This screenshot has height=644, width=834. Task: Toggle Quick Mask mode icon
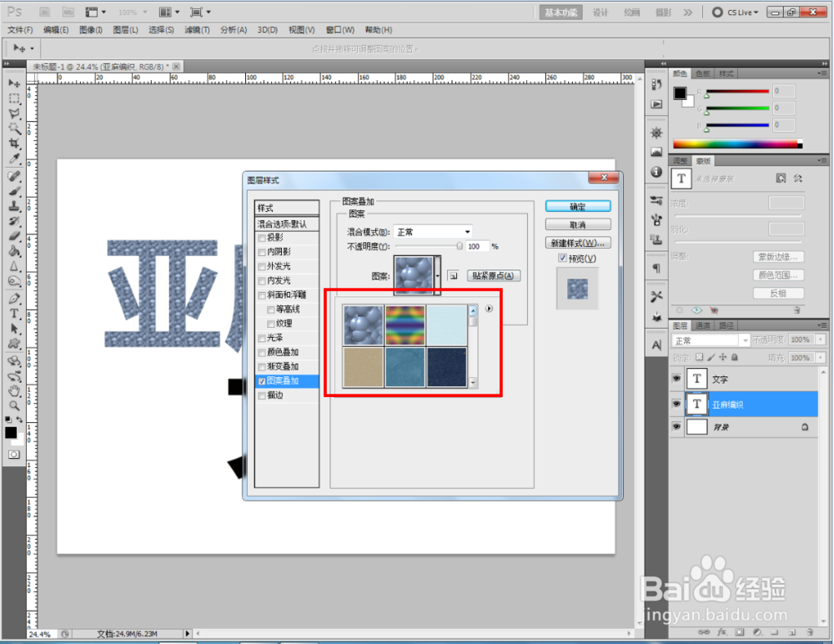pos(14,454)
